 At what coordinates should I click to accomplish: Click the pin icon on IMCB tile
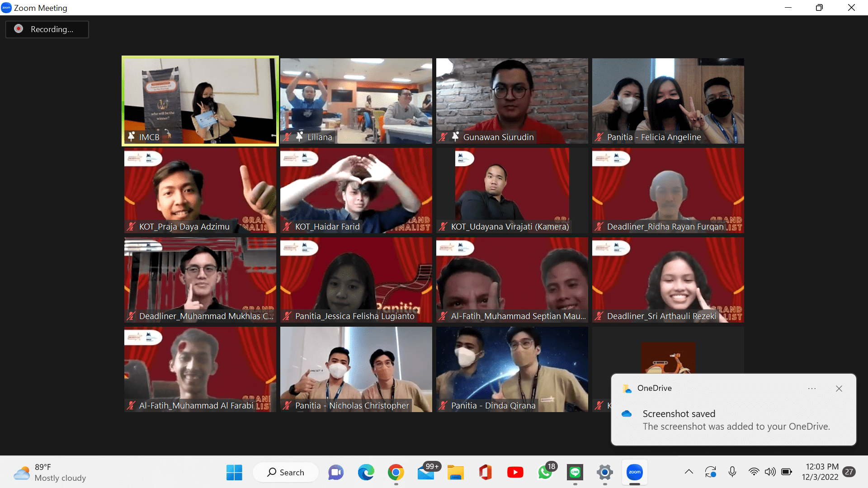click(131, 136)
